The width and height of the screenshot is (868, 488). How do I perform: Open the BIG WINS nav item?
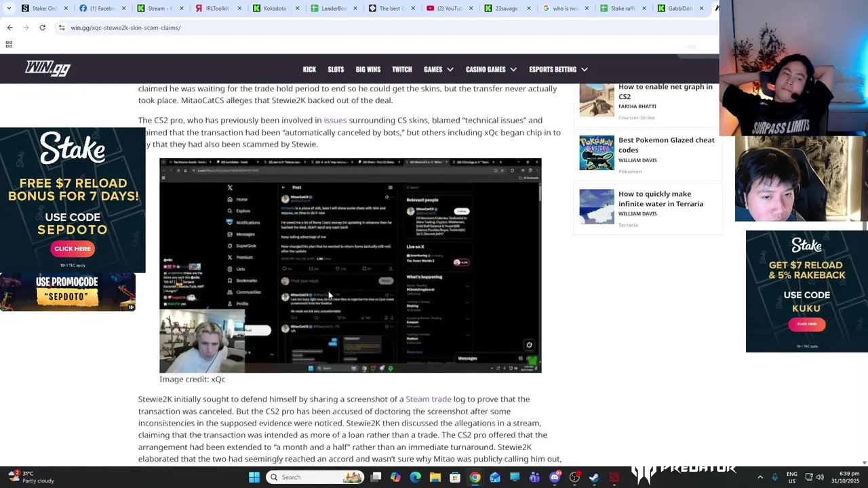368,69
